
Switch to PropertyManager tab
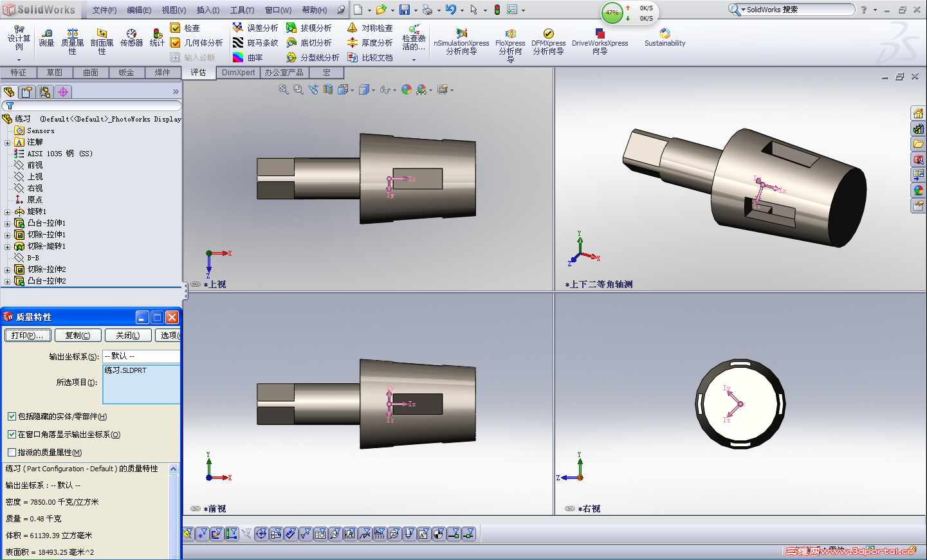tap(27, 92)
